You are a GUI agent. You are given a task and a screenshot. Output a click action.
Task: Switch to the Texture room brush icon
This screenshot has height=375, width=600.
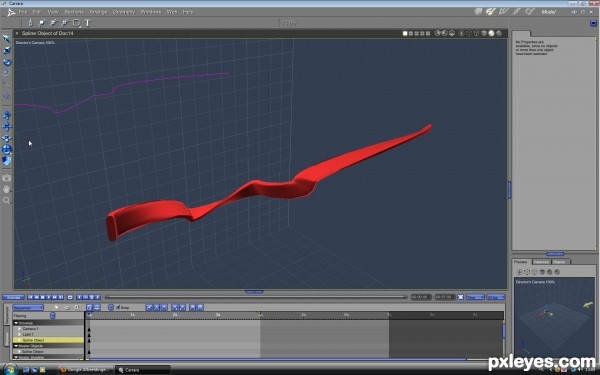(x=517, y=11)
